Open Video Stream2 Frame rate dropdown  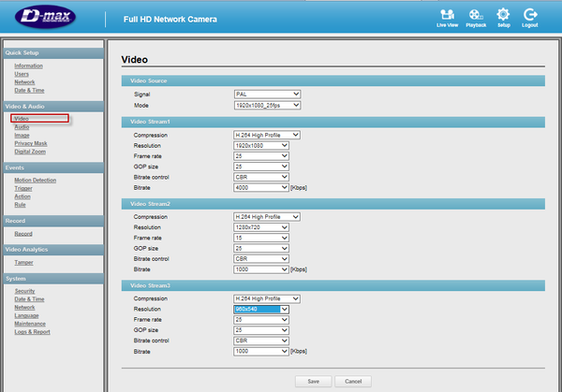[261, 238]
